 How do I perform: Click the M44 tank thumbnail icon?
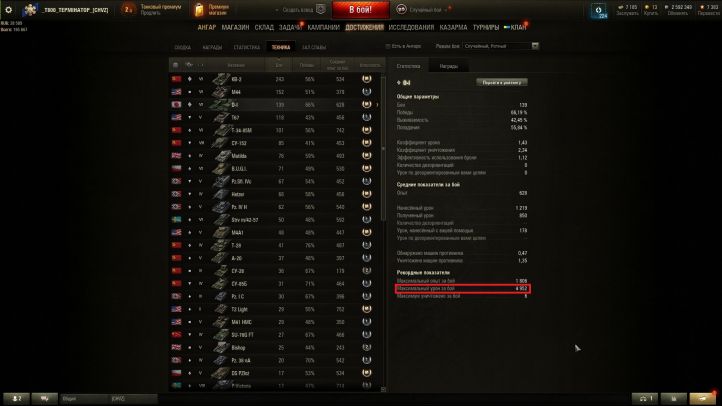pos(221,92)
